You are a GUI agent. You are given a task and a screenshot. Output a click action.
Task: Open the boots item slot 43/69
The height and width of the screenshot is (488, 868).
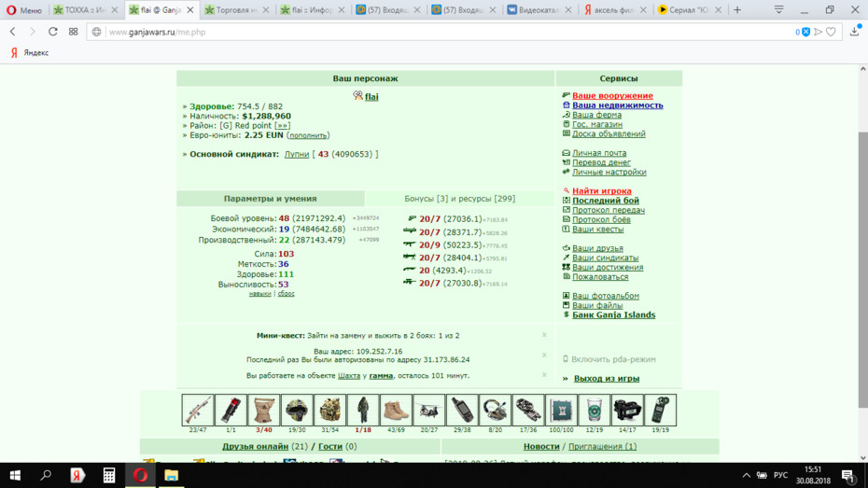click(x=396, y=410)
